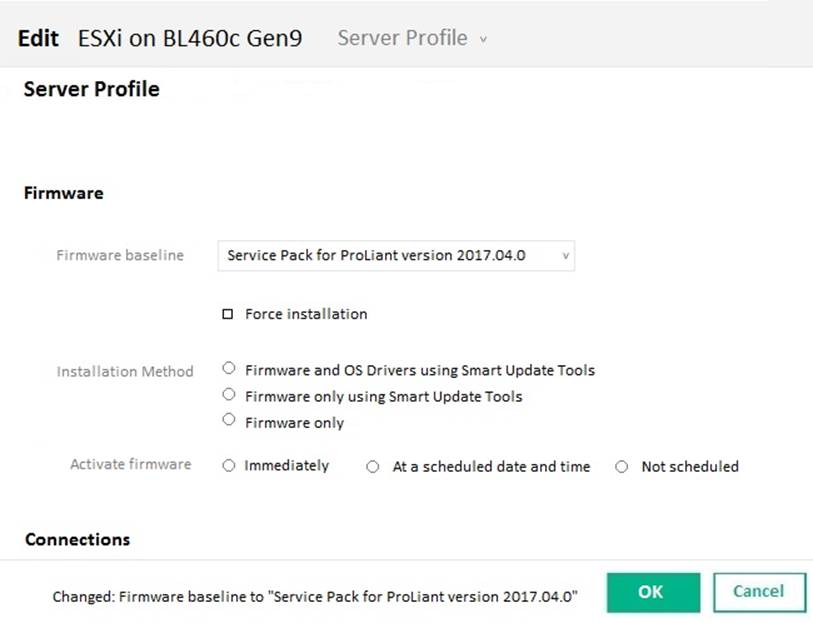This screenshot has width=813, height=623.
Task: Open the Server Profile dropdown in the header
Action: (x=412, y=39)
